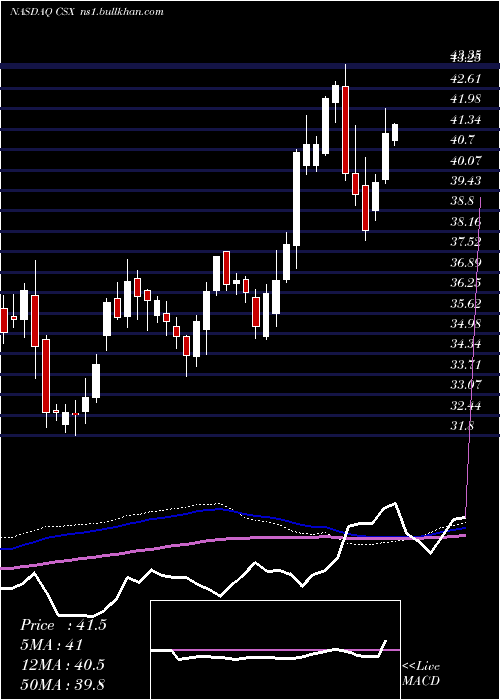Click the price label 40.07
Screen dimensions: 500x700
tap(466, 160)
